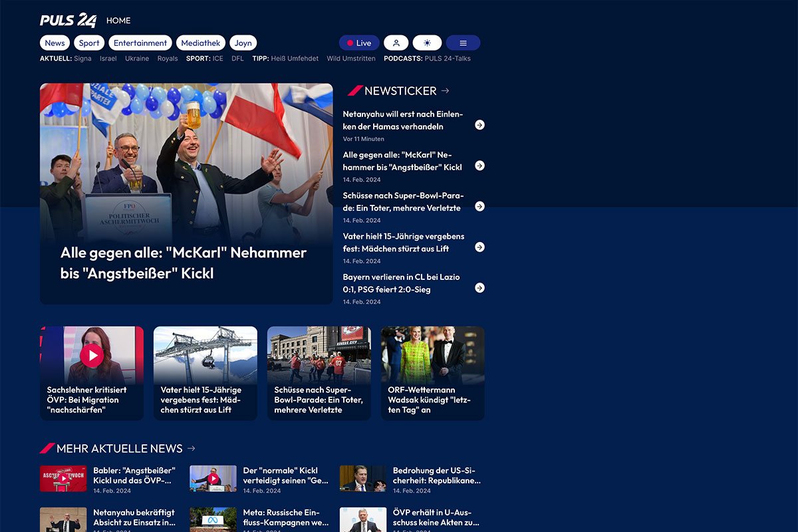Screen dimensions: 798x532
Task: Open Netanyahu bekräftigt article thumbnail
Action: (x=63, y=520)
